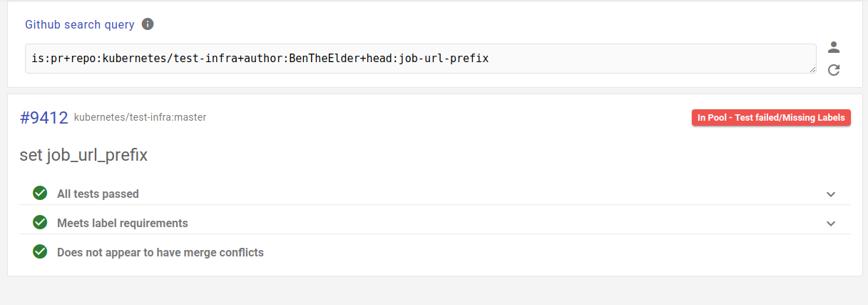
Task: Click the resize grip corner of query textarea
Action: pos(812,69)
